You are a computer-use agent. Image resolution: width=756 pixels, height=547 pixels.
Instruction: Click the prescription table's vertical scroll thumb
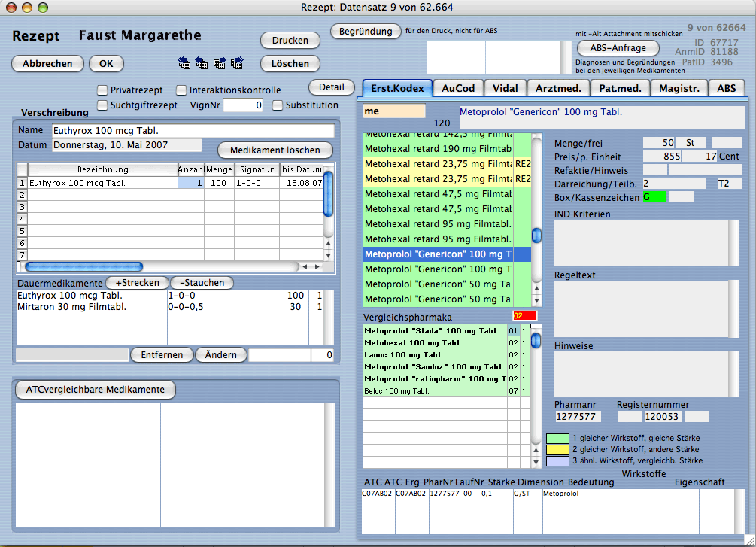328,194
